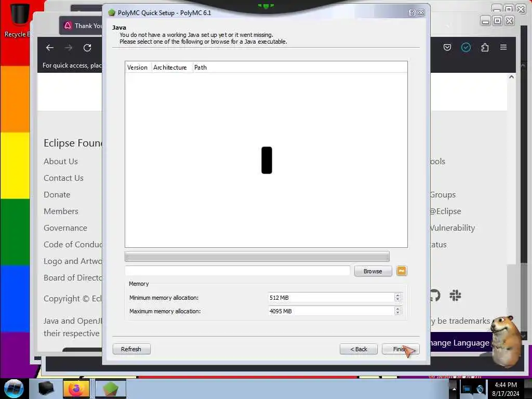The image size is (532, 399).
Task: Open the Windows Start button
Action: [x=14, y=389]
